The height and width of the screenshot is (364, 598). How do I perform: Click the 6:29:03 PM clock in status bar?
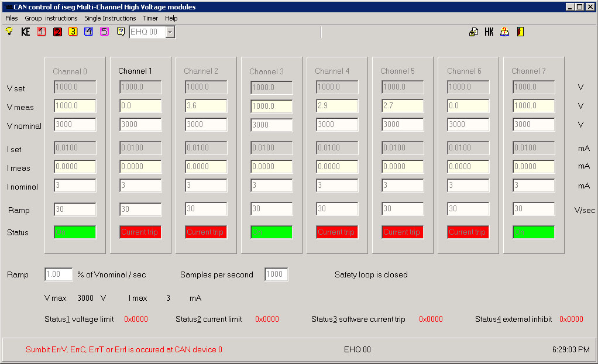[x=571, y=349]
